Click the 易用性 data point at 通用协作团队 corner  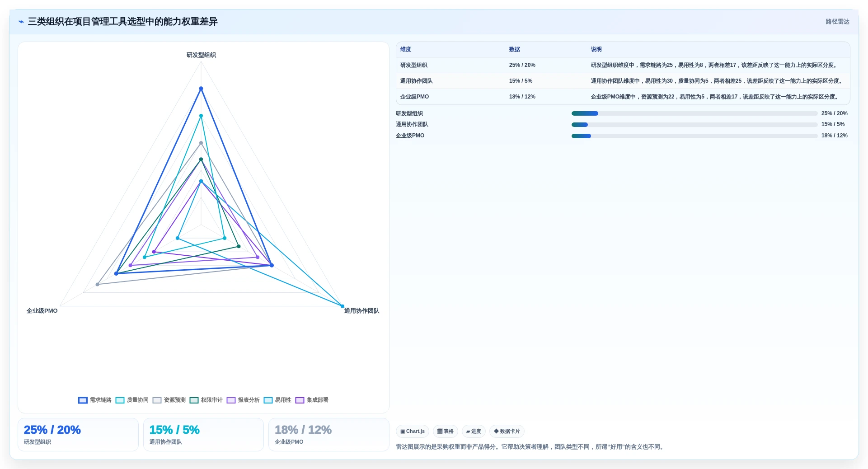click(x=342, y=306)
